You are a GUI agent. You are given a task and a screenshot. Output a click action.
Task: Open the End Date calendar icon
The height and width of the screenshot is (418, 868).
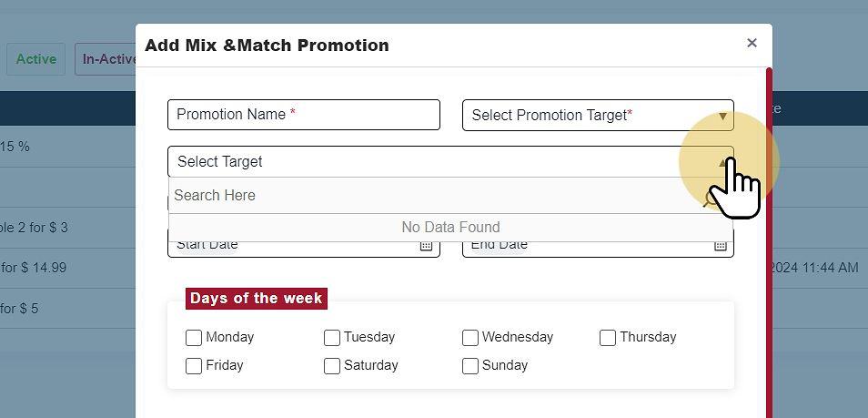(720, 245)
